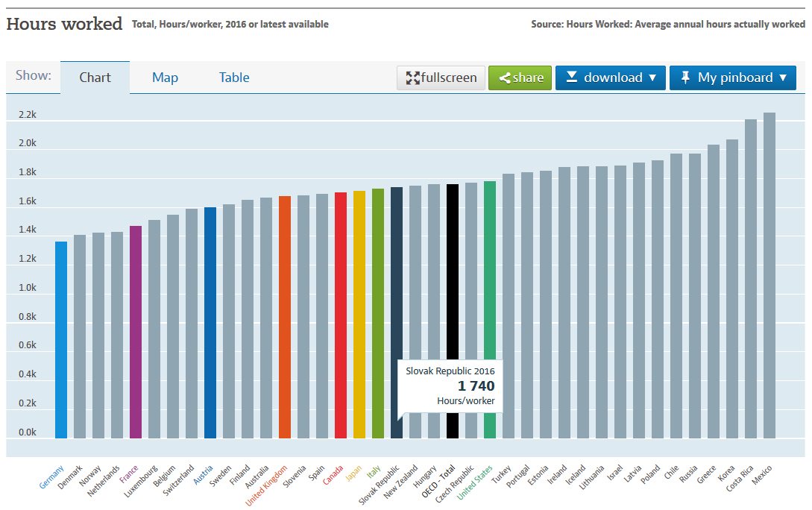Click the Mexico bar in chart
Viewport: 812px width, 510px height.
pyautogui.click(x=769, y=276)
